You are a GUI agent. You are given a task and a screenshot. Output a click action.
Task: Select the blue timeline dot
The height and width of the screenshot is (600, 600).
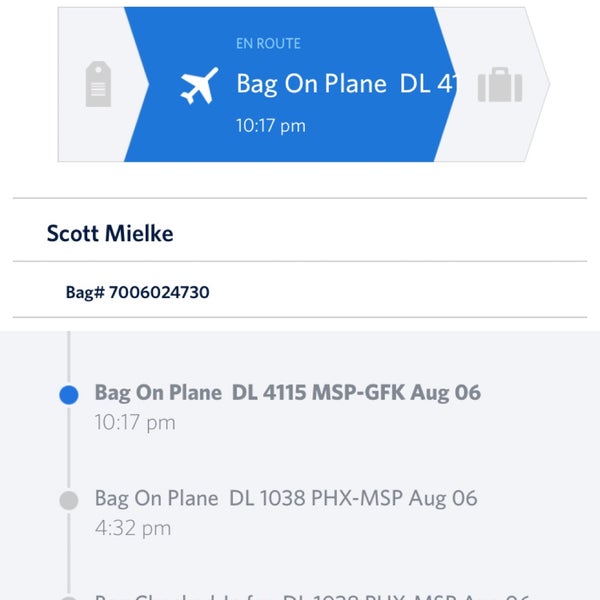(68, 395)
